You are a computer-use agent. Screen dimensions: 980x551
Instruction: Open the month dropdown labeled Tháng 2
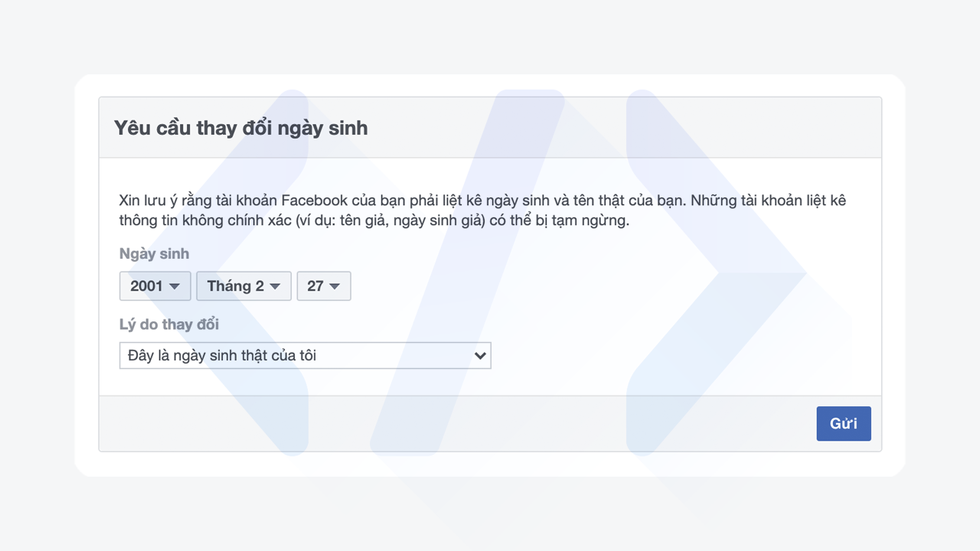(243, 285)
